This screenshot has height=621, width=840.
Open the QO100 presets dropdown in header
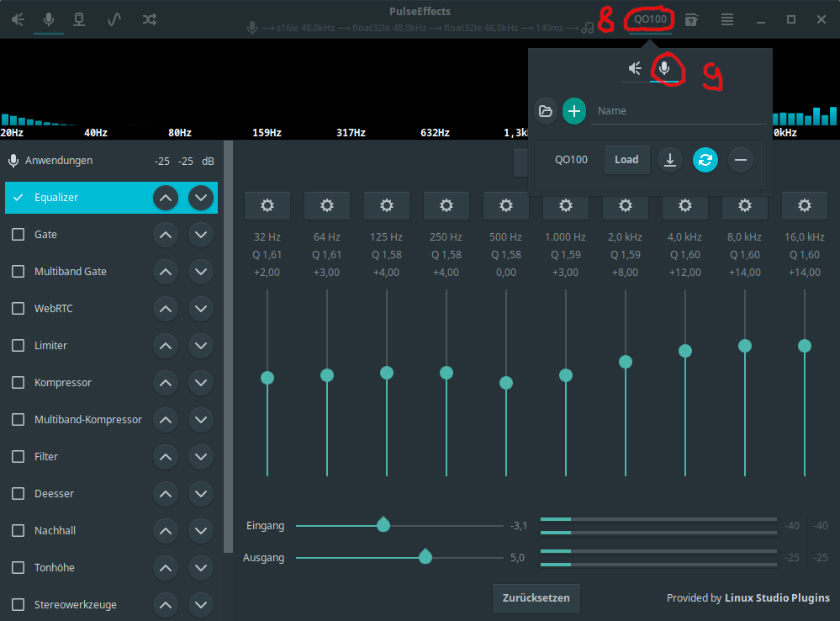650,19
